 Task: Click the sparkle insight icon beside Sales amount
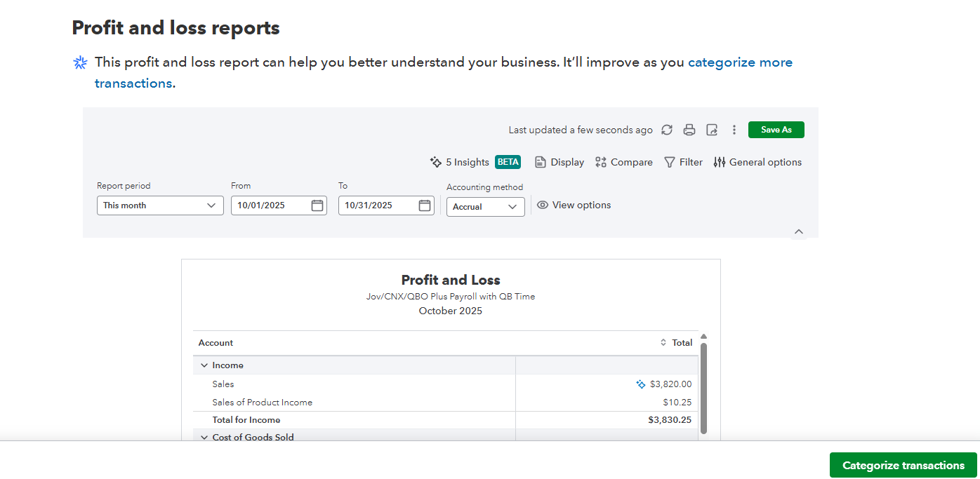pyautogui.click(x=640, y=384)
